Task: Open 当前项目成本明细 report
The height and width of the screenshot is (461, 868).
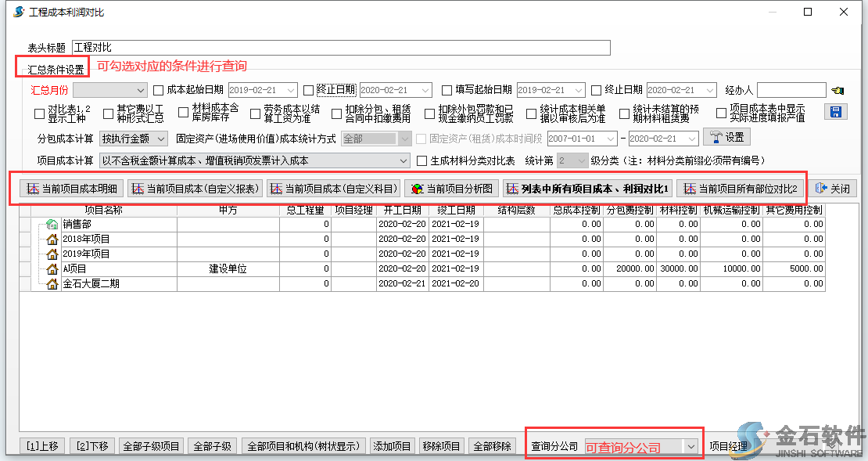Action: click(71, 189)
